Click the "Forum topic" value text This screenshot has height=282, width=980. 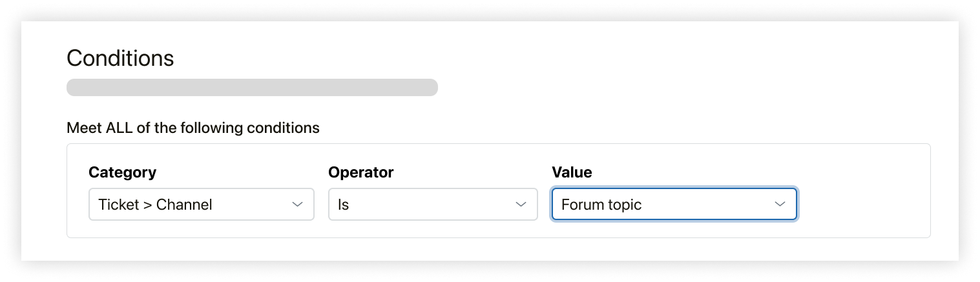601,205
